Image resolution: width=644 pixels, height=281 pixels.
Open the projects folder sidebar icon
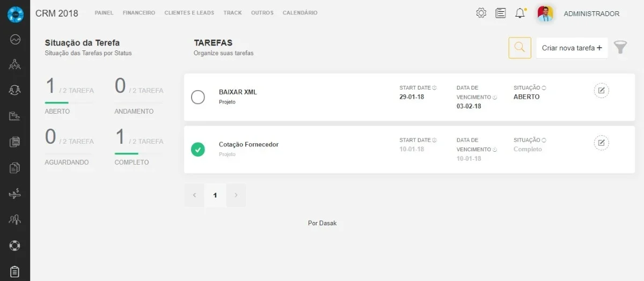15,116
